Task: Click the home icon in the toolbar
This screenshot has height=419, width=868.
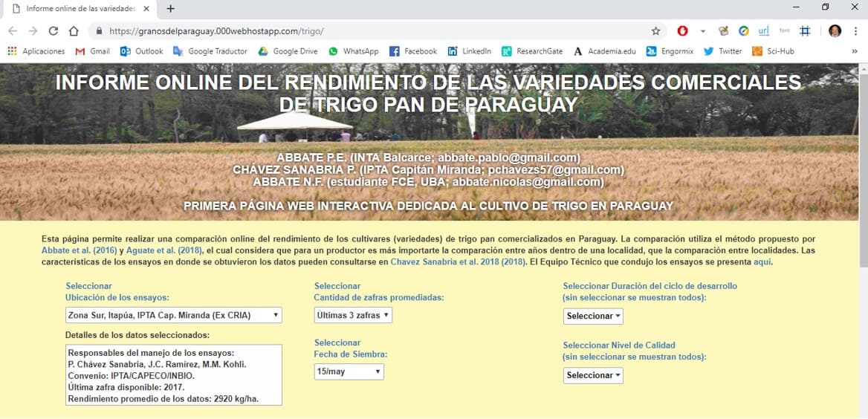Action: click(74, 31)
